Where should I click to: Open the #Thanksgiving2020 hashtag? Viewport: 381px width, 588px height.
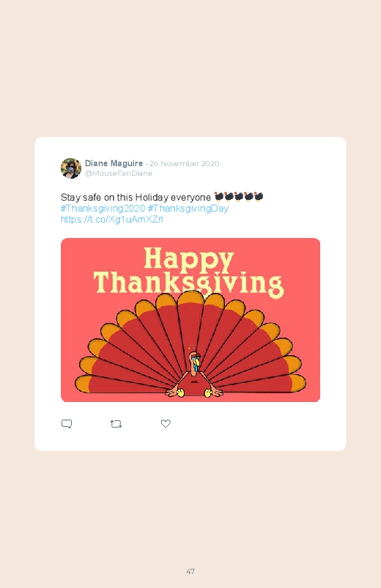(x=103, y=208)
